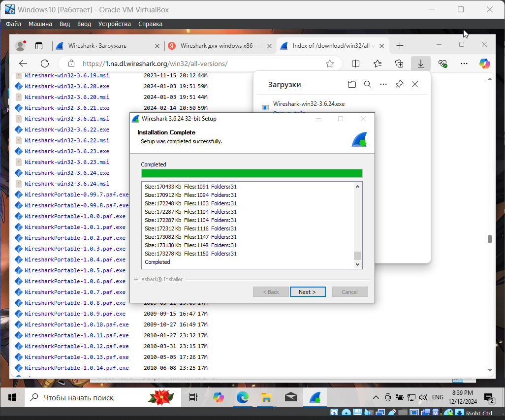This screenshot has height=420, width=505.
Task: Download WiresharkPortable-1.0.5.paf.exe
Action: (x=75, y=270)
